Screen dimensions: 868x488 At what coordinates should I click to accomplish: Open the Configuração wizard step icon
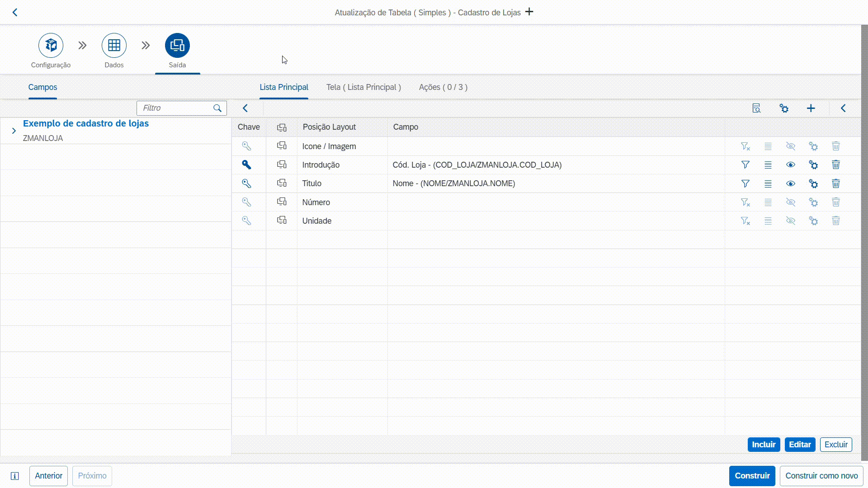pyautogui.click(x=51, y=45)
